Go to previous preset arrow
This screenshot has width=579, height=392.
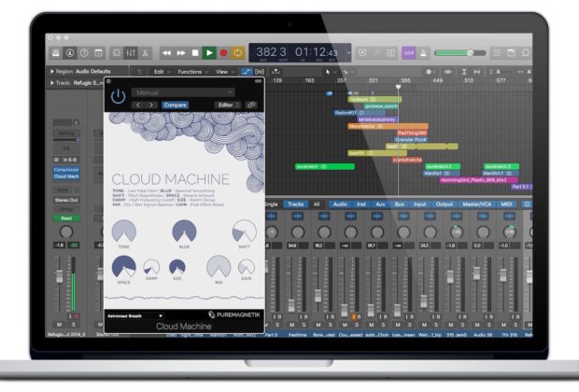138,105
